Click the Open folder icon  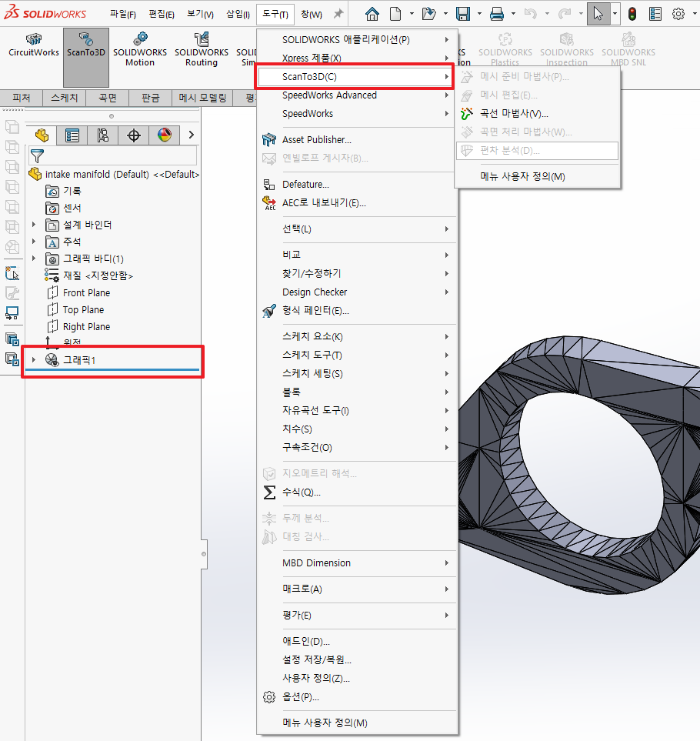tap(428, 14)
